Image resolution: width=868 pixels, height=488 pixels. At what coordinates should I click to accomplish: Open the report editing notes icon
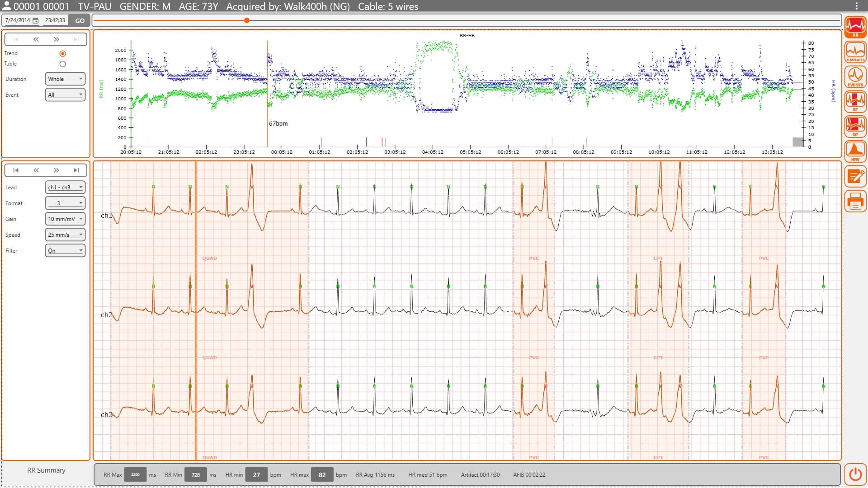855,176
